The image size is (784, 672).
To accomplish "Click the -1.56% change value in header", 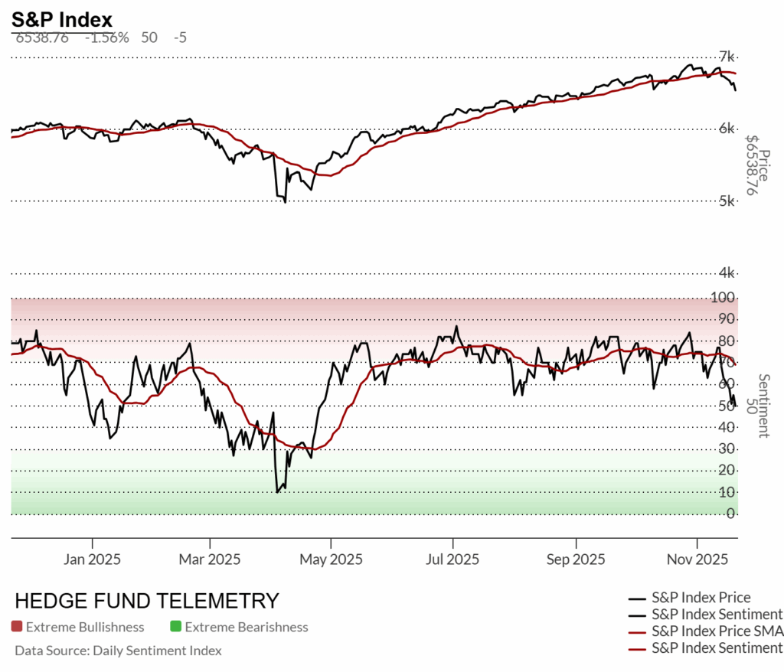I will [x=106, y=38].
